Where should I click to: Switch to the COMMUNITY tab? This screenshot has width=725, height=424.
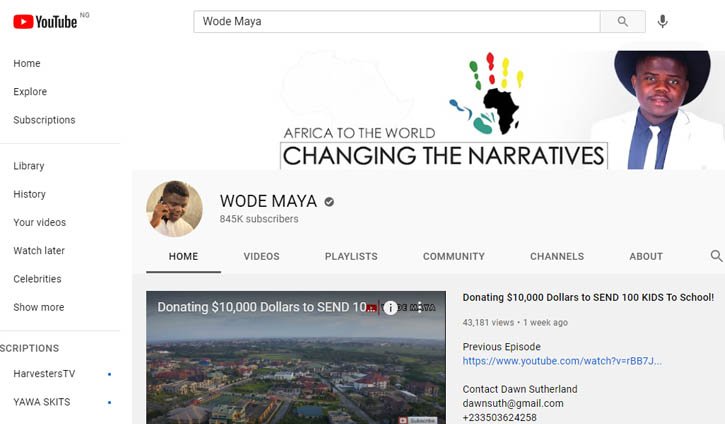pos(454,256)
